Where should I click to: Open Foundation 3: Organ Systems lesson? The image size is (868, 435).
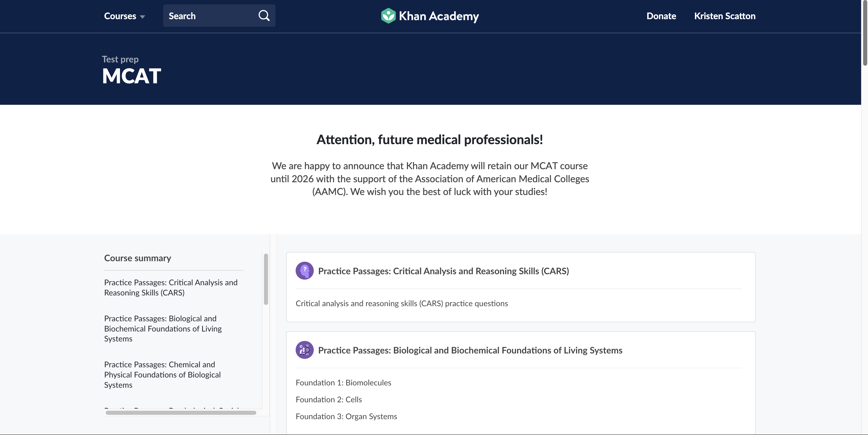click(x=346, y=416)
